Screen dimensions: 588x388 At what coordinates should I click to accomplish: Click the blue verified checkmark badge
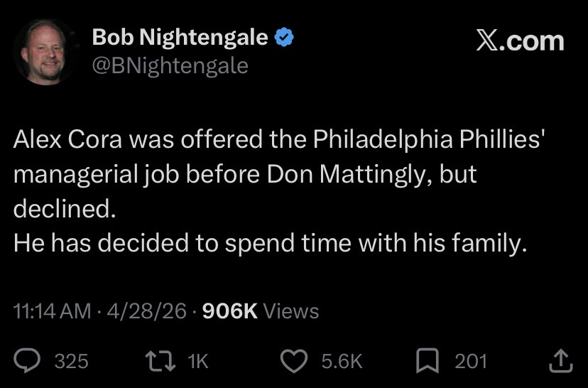click(285, 38)
